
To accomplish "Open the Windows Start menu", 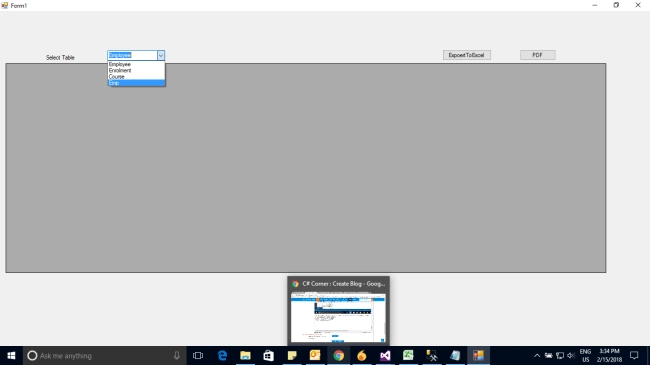I will click(x=11, y=355).
